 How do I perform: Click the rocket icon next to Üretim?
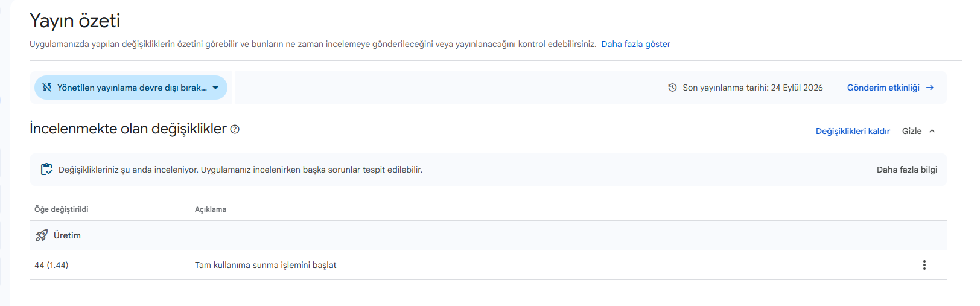[42, 235]
